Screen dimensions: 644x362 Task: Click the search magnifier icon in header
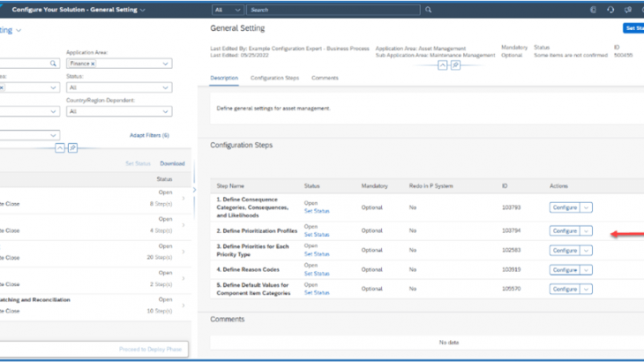(x=429, y=10)
